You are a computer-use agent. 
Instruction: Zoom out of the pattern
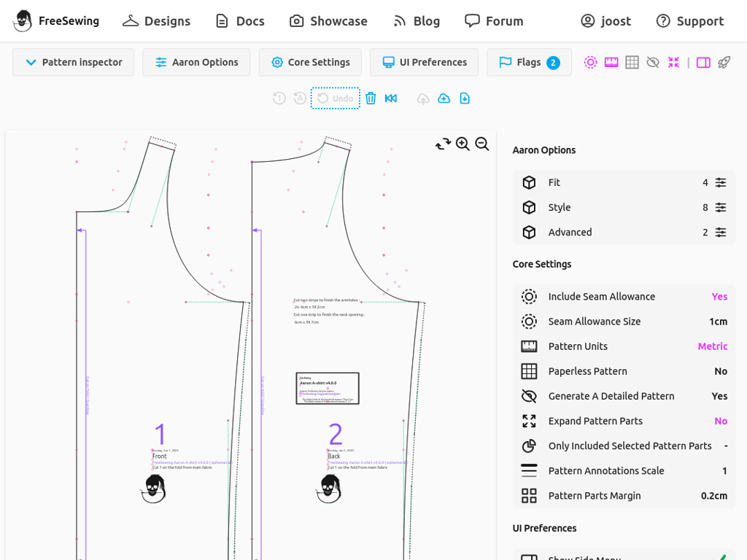point(482,144)
